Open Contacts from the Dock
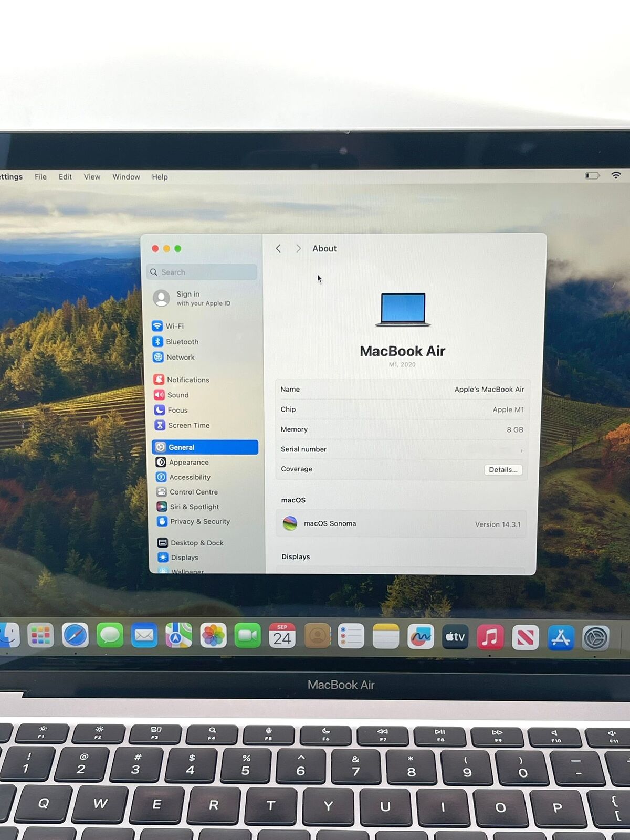The height and width of the screenshot is (840, 630). click(x=317, y=636)
